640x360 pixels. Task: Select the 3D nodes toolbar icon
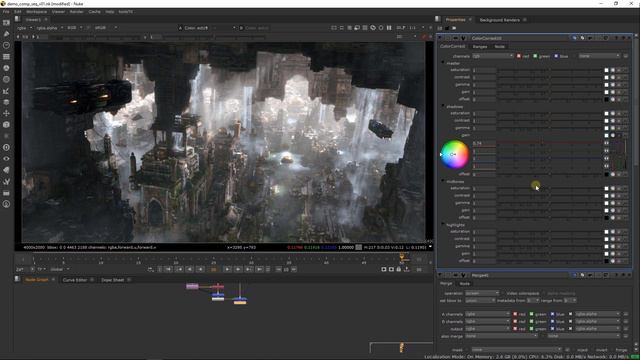[x=7, y=125]
